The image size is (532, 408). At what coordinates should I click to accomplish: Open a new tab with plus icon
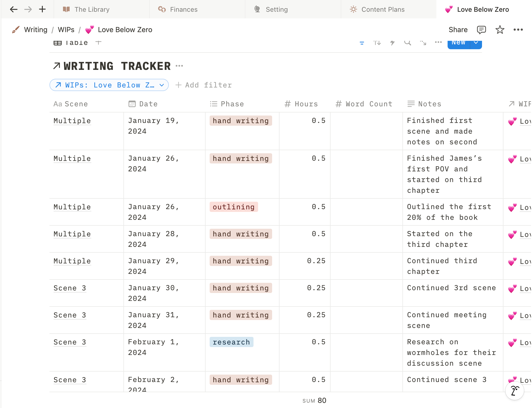point(42,9)
